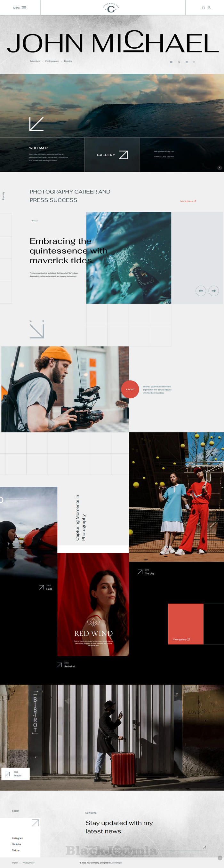
Task: Go to previous slide with left arrow
Action: click(x=201, y=291)
